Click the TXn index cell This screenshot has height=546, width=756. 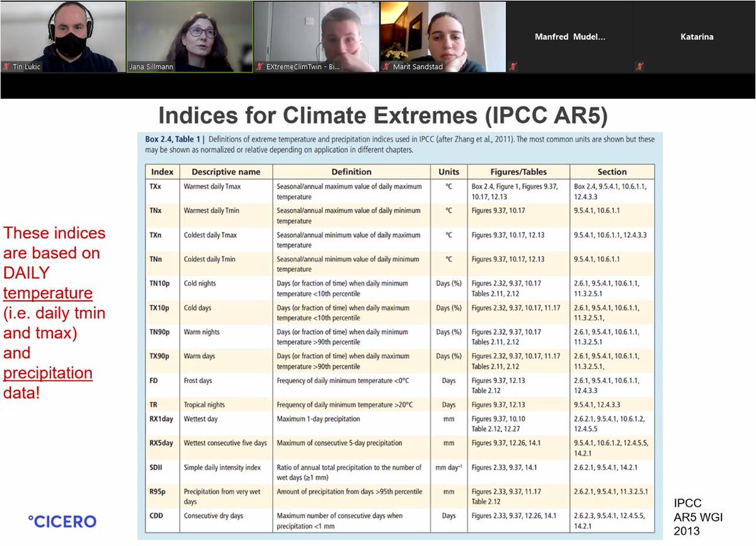point(163,240)
